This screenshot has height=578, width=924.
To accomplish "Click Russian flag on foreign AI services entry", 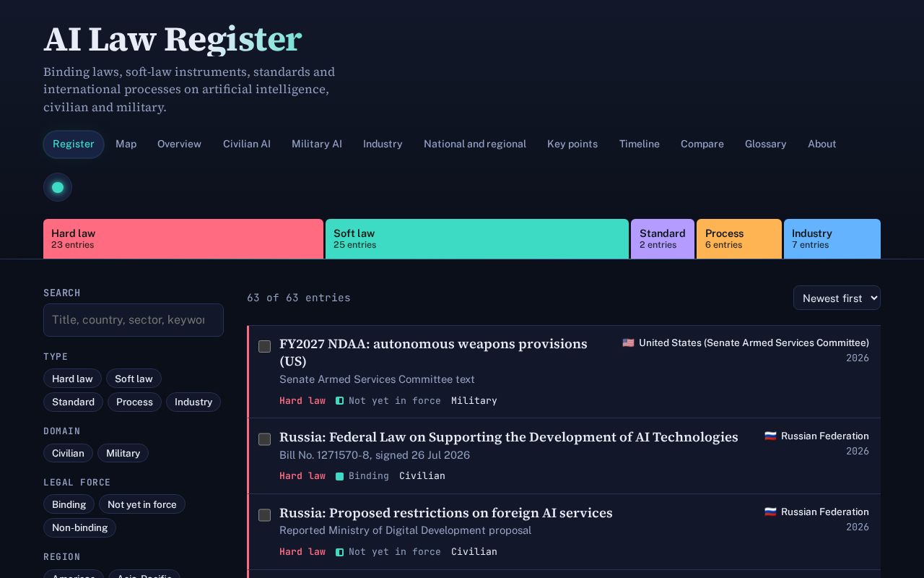I will click(770, 512).
